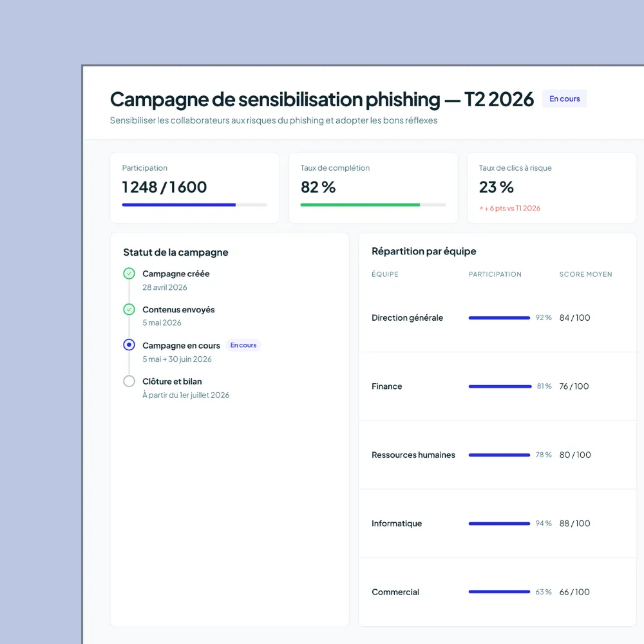Click the 76 / 100 score value
Image resolution: width=644 pixels, height=644 pixels.
click(574, 386)
